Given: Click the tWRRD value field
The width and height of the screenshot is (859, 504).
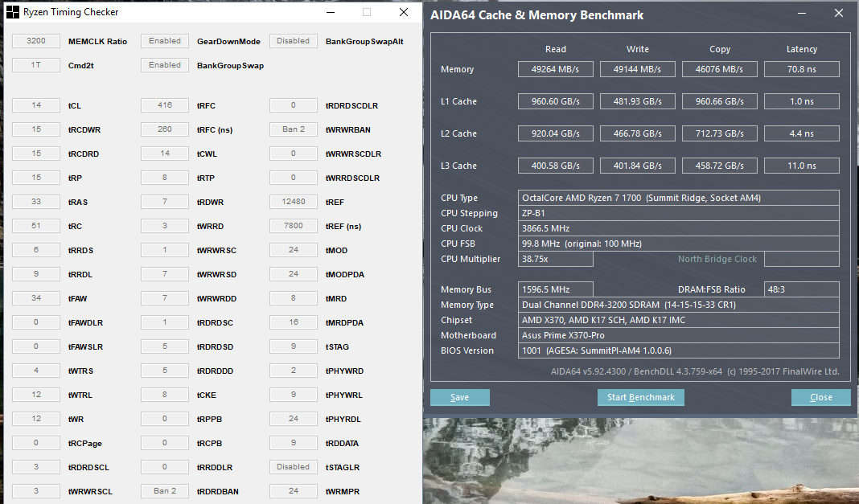Looking at the screenshot, I should 165,225.
